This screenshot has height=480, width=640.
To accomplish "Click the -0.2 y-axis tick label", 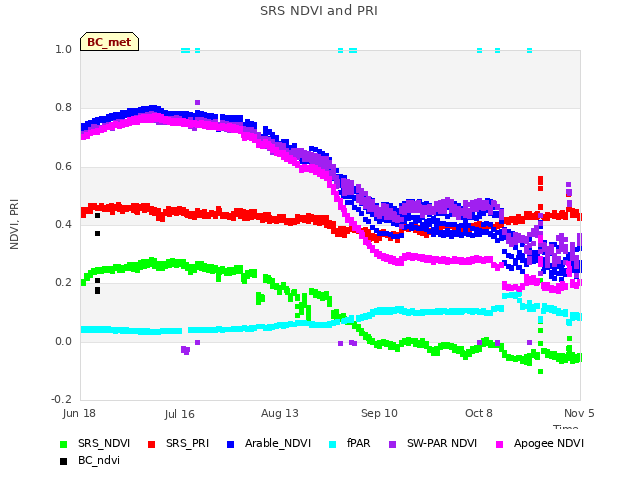I will point(61,399).
